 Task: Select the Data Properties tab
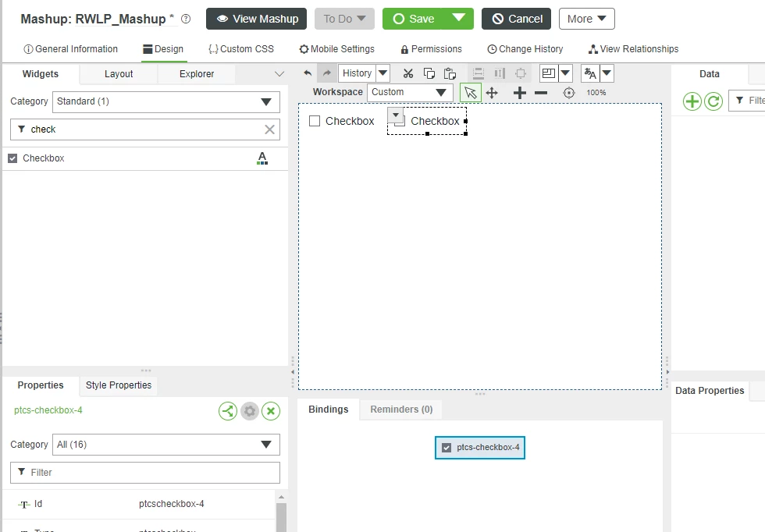710,391
